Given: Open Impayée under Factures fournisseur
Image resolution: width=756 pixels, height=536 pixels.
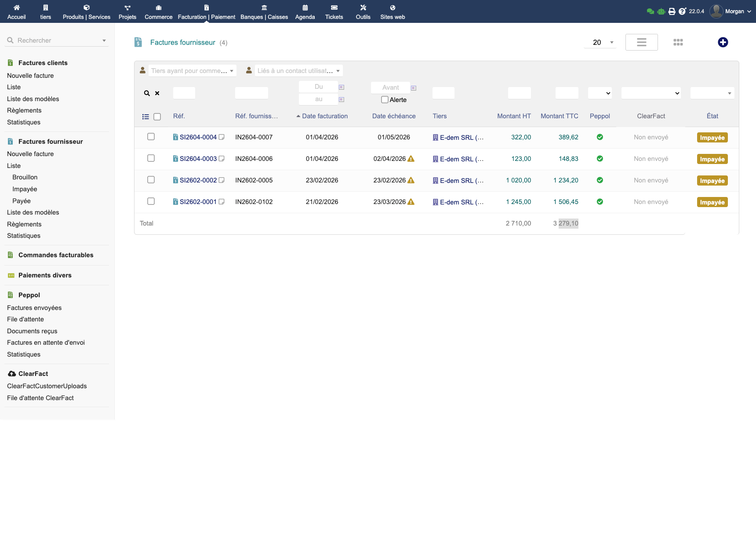Looking at the screenshot, I should pos(25,189).
